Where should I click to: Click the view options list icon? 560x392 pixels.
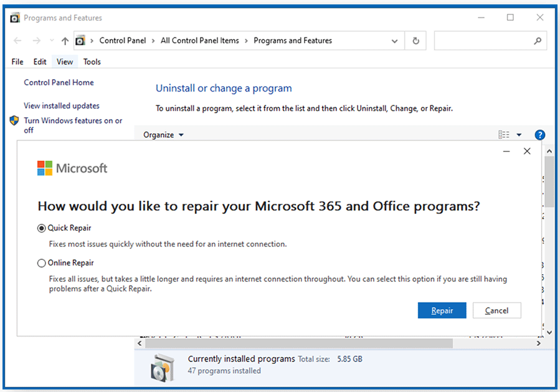pyautogui.click(x=503, y=135)
